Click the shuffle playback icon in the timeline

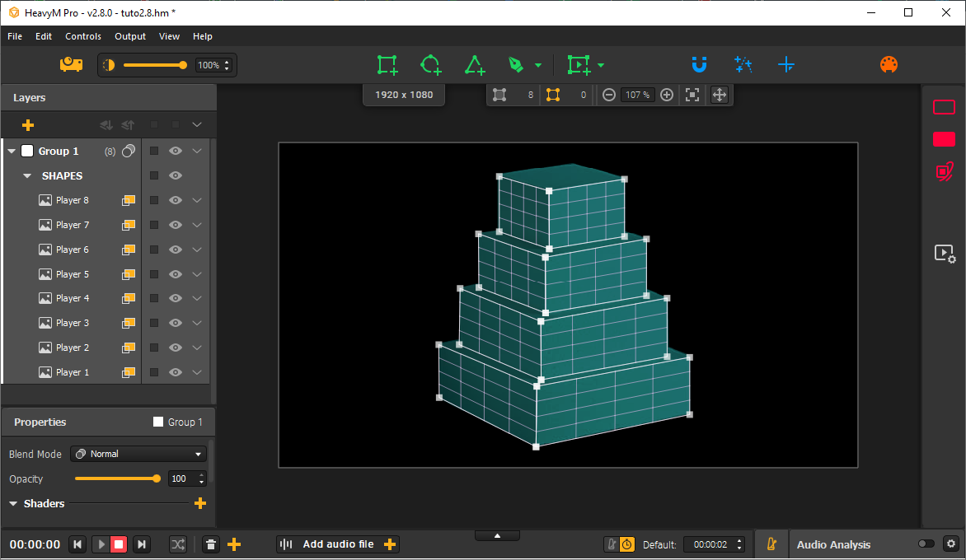pos(178,544)
